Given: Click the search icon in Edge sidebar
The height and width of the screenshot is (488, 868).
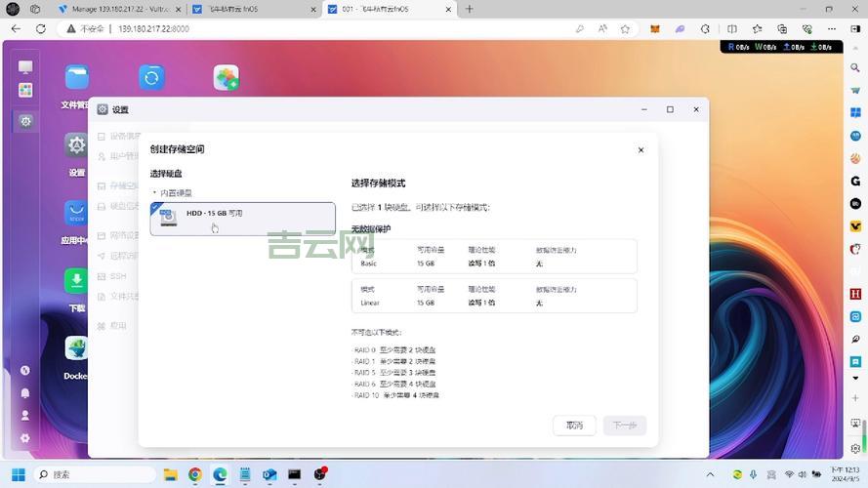Looking at the screenshot, I should point(855,67).
